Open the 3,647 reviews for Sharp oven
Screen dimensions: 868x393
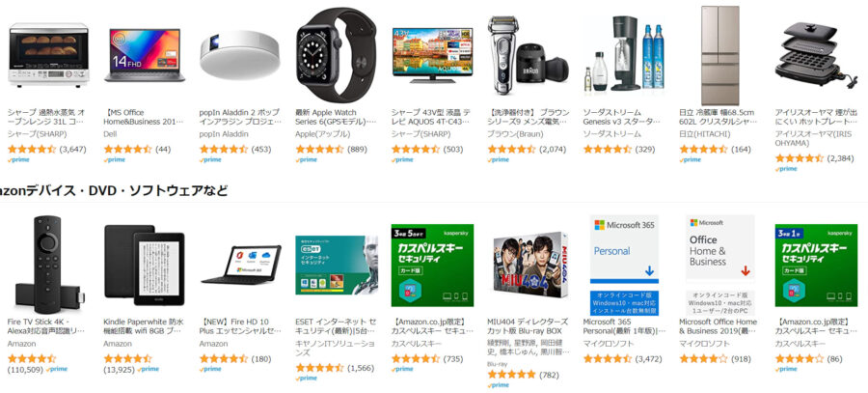(72, 149)
